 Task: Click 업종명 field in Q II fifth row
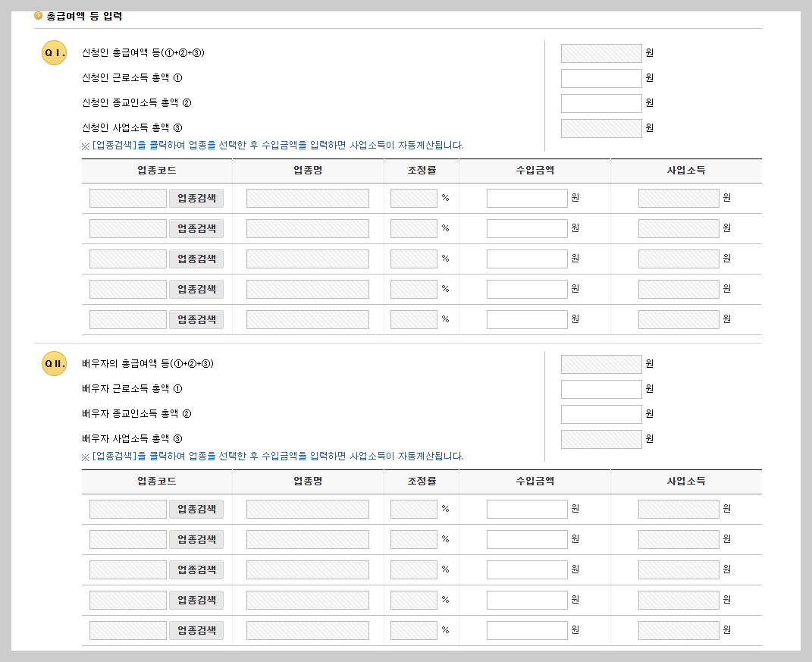(308, 630)
